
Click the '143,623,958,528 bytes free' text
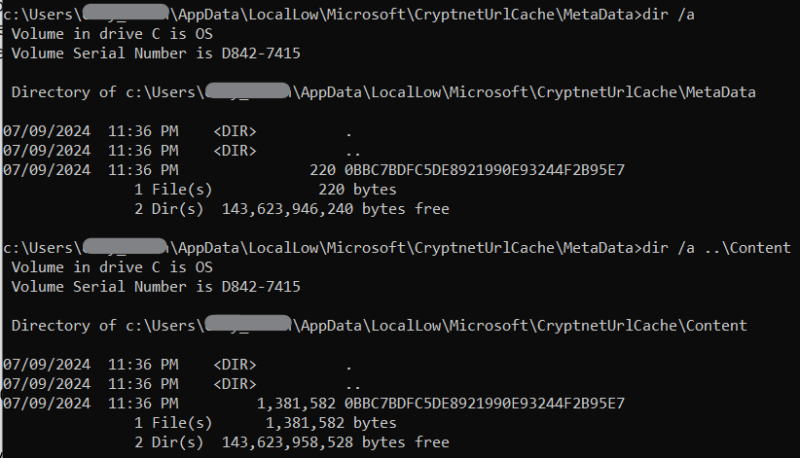point(335,442)
